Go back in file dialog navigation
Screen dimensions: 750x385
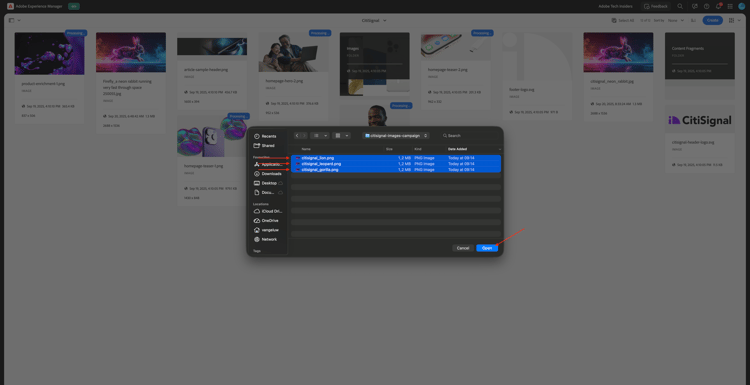pos(297,136)
